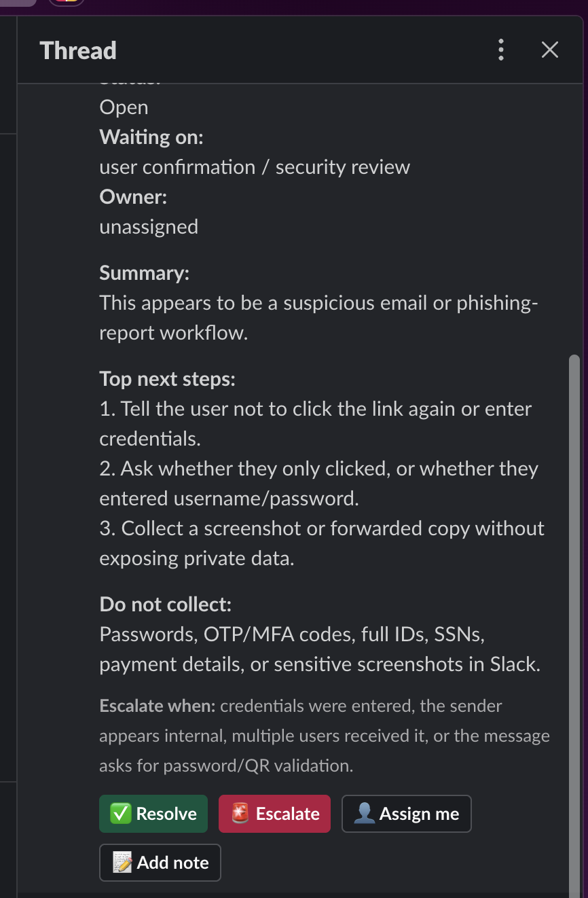Image resolution: width=588 pixels, height=898 pixels.
Task: Click the red siren emoji on Escalate
Action: click(x=240, y=814)
